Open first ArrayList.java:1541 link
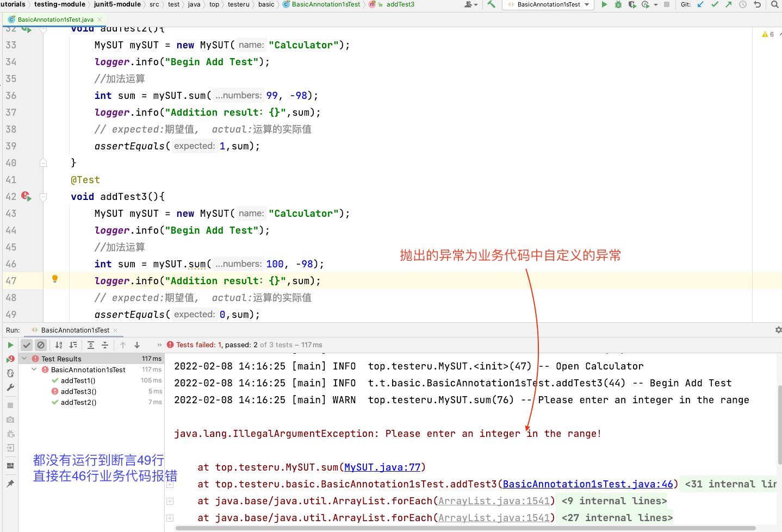Screen dimensions: 782x532 494,501
